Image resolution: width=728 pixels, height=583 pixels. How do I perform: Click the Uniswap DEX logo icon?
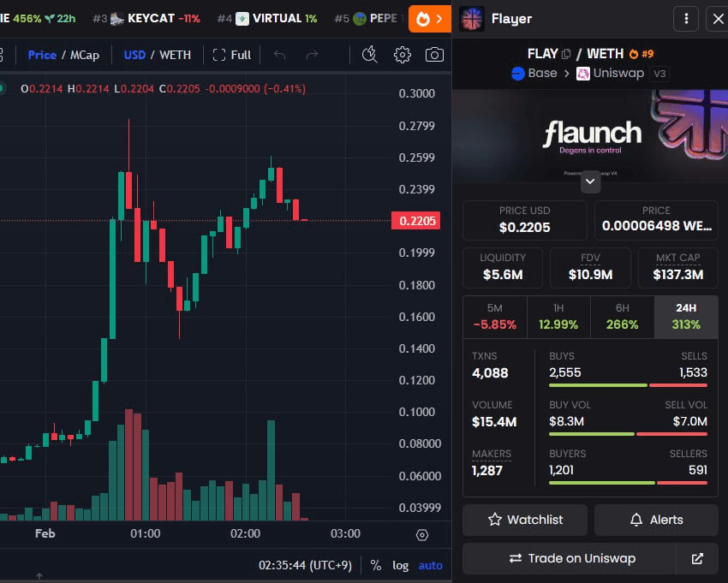(583, 74)
